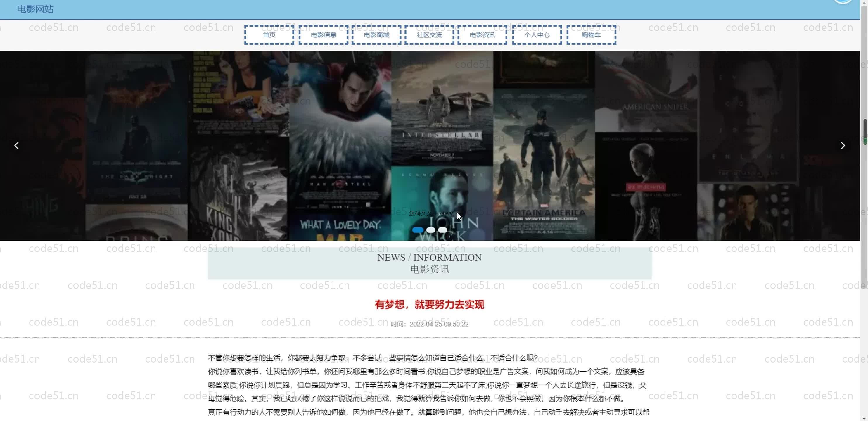Open the 电影信息 navigation item
This screenshot has width=868, height=421.
[x=323, y=35]
